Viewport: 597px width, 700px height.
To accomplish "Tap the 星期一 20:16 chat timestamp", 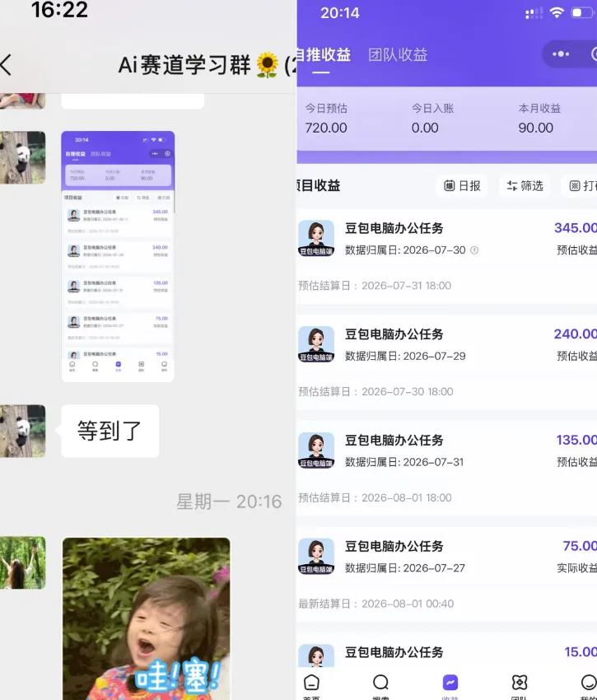I will [x=229, y=502].
